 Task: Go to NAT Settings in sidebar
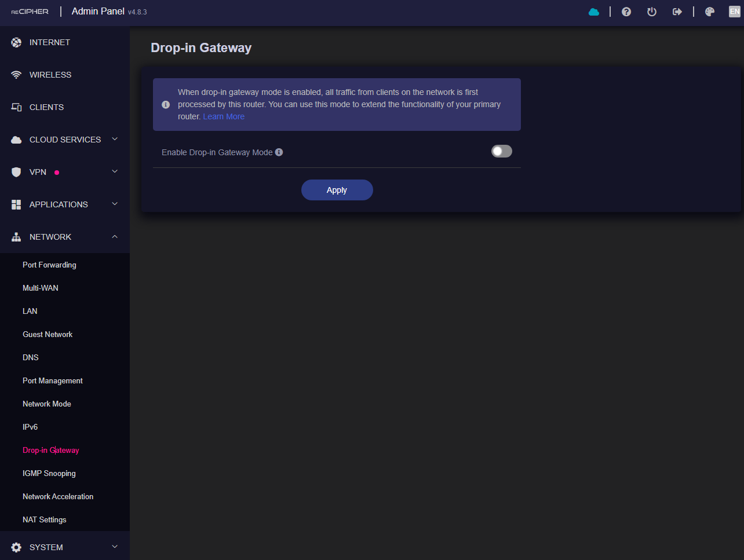click(x=45, y=519)
